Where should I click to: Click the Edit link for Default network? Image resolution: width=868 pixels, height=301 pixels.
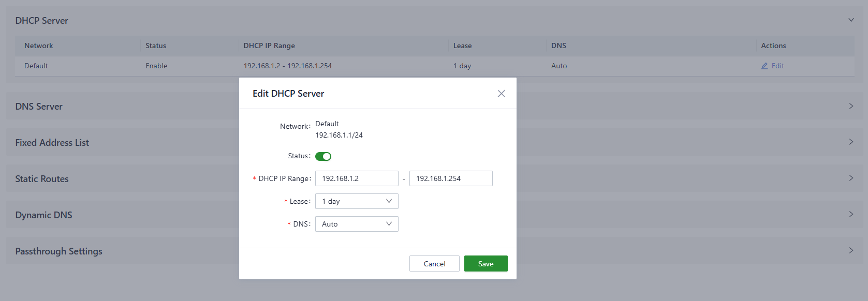pos(777,66)
